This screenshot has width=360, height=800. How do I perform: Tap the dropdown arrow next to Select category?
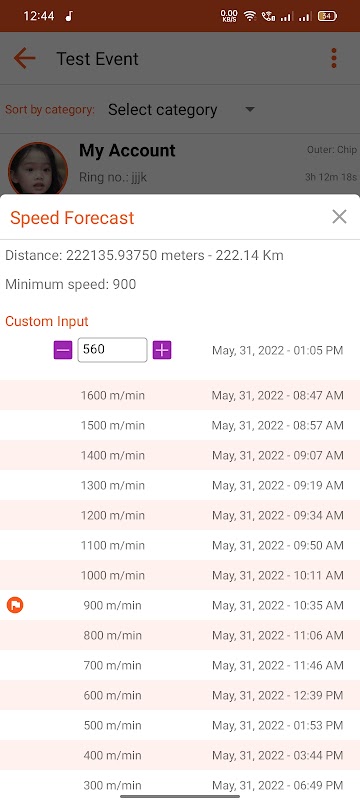click(x=249, y=110)
